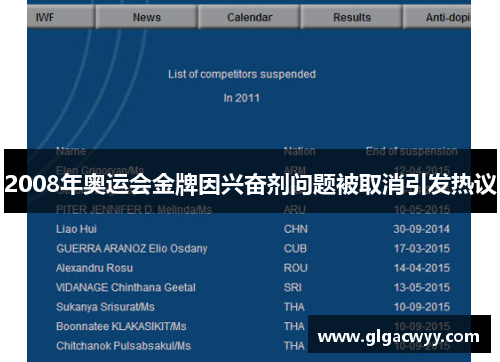Click the Chinese headline about 2008 Olympics

pyautogui.click(x=250, y=184)
